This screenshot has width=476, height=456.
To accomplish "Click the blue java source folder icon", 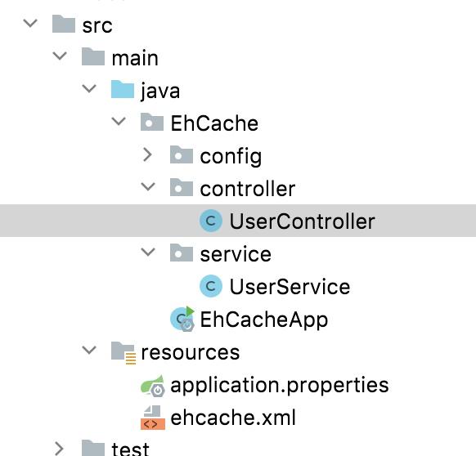I will click(x=123, y=89).
